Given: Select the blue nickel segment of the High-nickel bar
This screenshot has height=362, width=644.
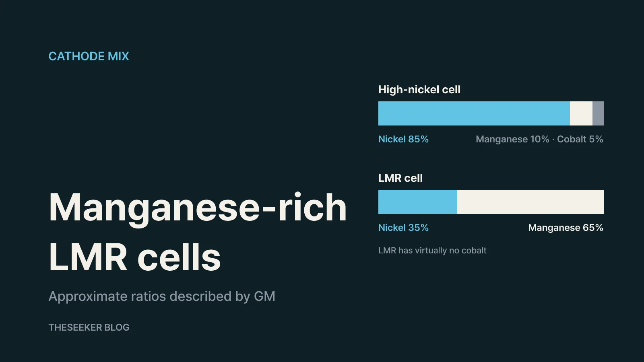Looking at the screenshot, I should (474, 113).
